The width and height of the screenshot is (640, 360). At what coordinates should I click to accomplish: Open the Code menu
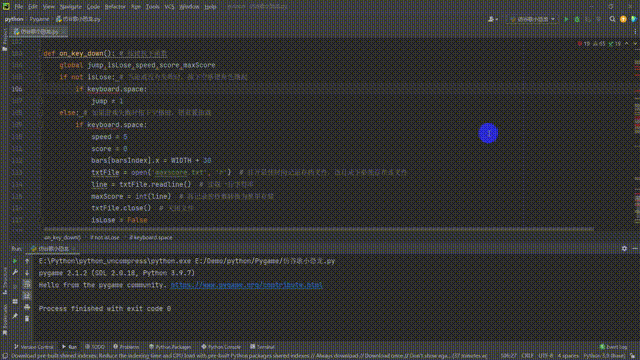[x=93, y=7]
